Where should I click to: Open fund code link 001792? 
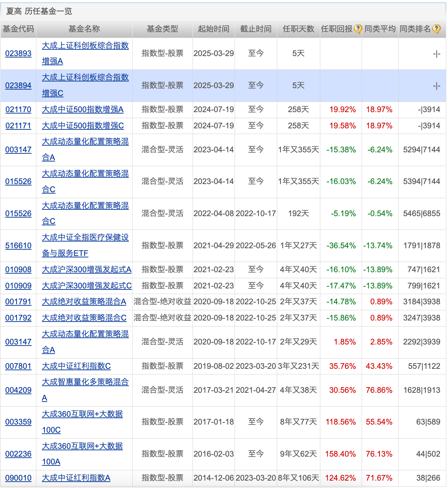18,318
